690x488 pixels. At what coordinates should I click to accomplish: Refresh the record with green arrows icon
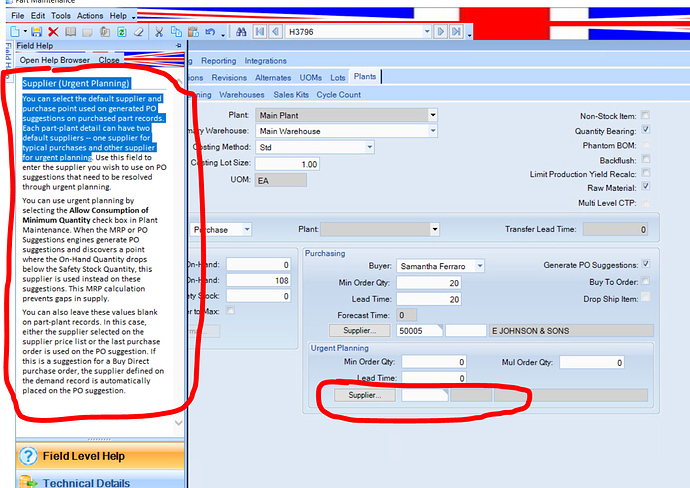(121, 32)
